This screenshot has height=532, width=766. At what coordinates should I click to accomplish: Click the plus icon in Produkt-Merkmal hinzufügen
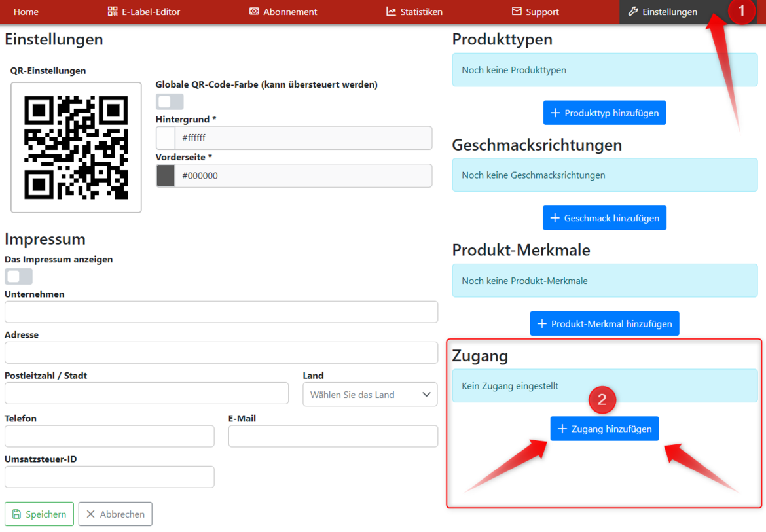pyautogui.click(x=542, y=324)
